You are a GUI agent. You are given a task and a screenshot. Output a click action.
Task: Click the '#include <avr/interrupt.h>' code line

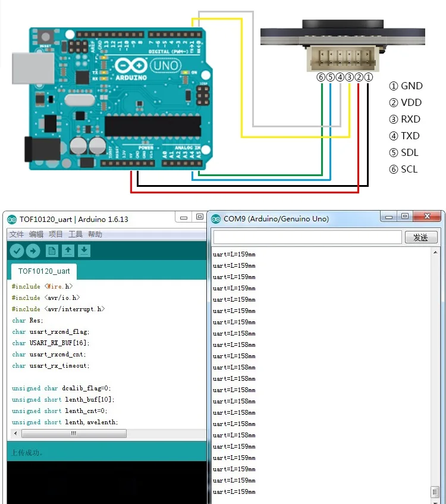(58, 309)
